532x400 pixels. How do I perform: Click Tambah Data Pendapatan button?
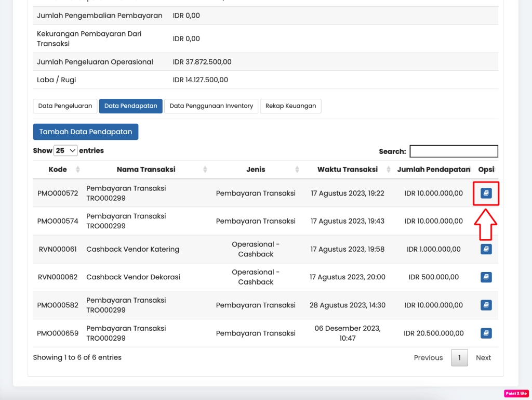86,132
